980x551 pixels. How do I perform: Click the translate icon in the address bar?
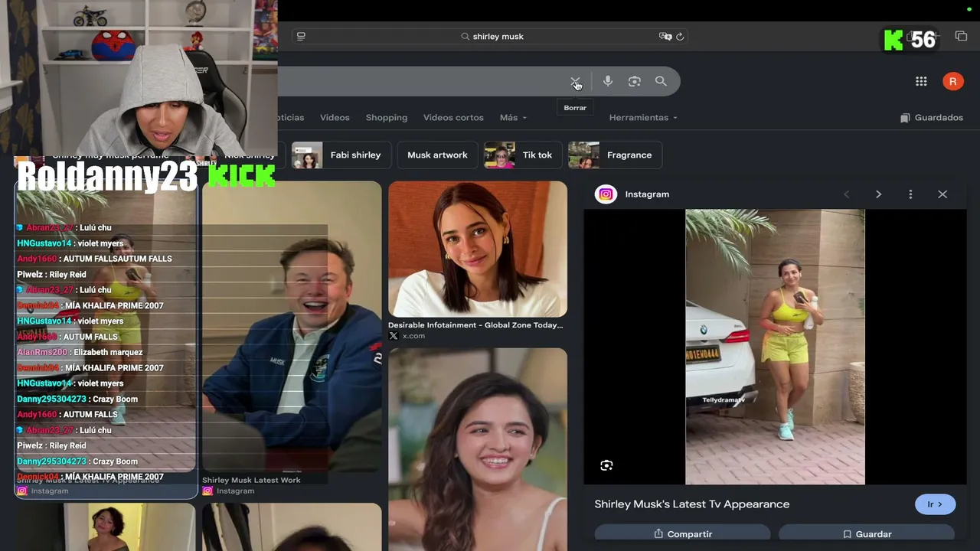(x=665, y=36)
